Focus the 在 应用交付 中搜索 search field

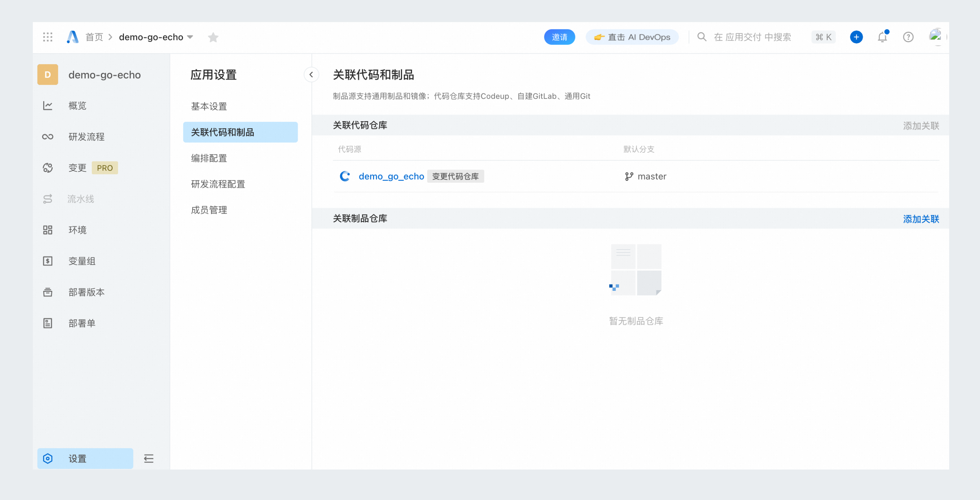click(753, 37)
